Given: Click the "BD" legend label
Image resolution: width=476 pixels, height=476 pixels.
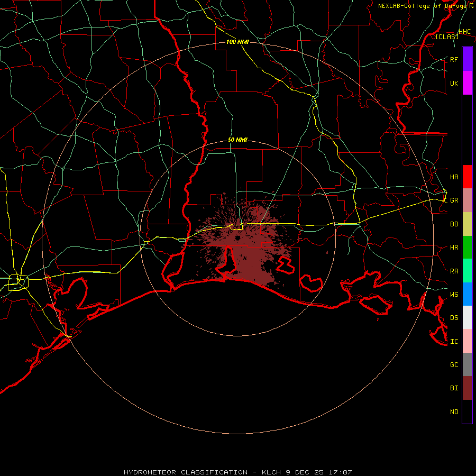Looking at the screenshot, I should [454, 224].
